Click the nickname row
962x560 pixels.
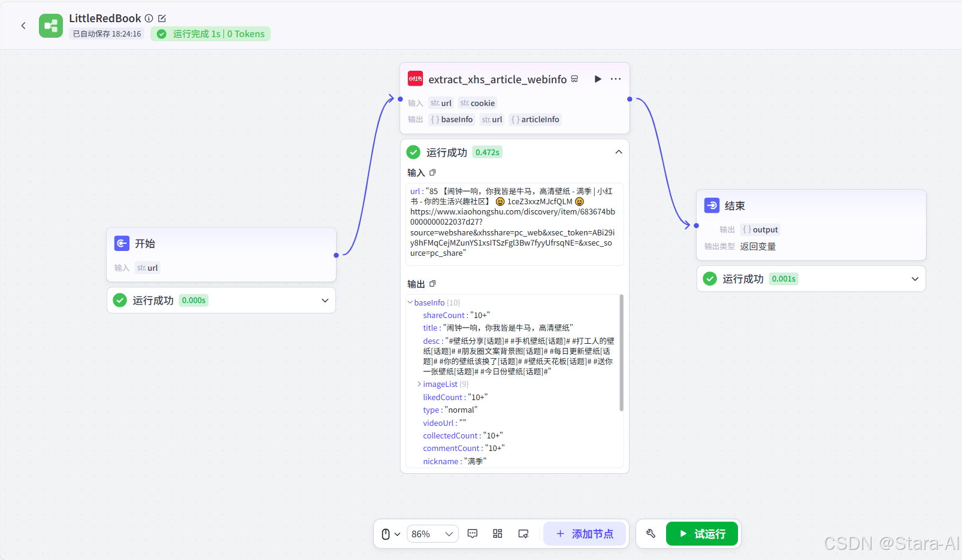(455, 461)
